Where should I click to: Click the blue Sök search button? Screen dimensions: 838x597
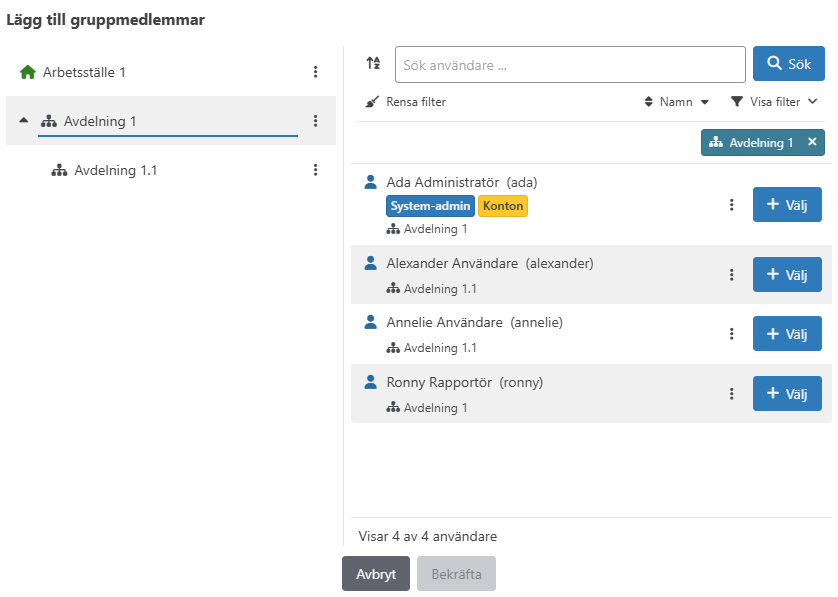point(789,64)
